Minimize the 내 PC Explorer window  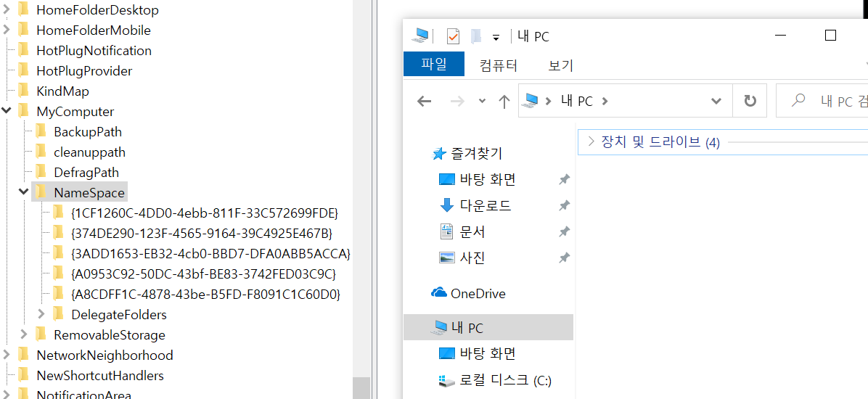tap(781, 36)
